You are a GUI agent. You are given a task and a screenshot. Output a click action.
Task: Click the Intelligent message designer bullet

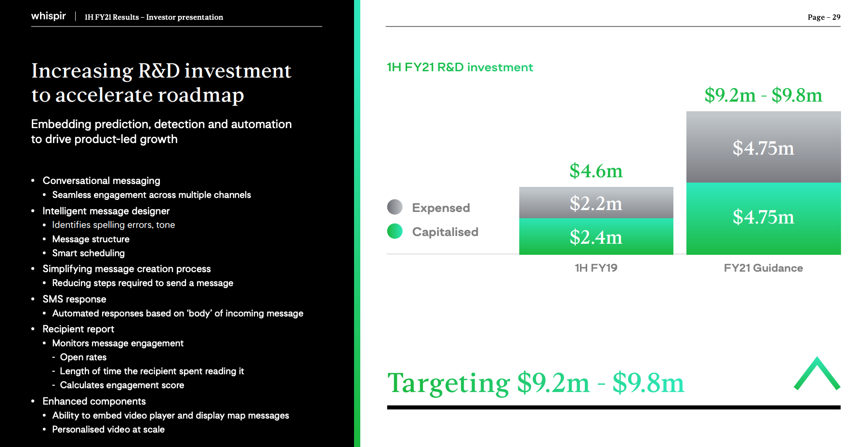coord(106,211)
